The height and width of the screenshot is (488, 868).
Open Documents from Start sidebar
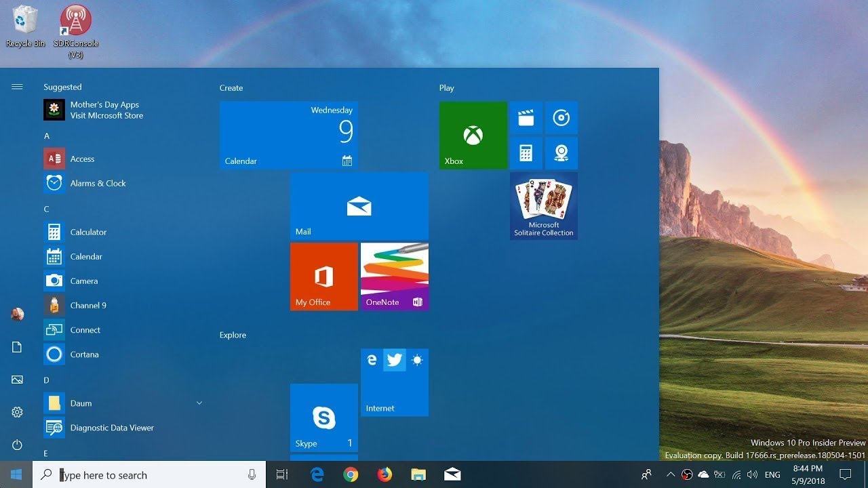(17, 347)
